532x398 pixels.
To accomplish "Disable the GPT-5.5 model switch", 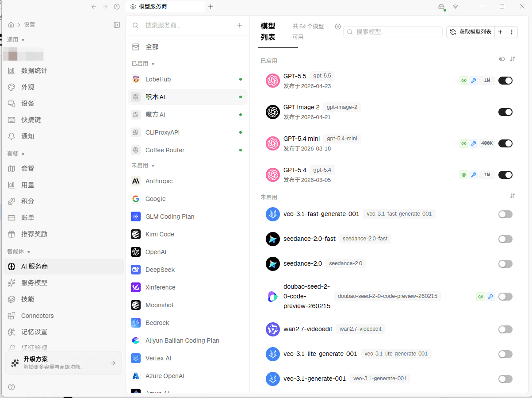I will click(505, 81).
